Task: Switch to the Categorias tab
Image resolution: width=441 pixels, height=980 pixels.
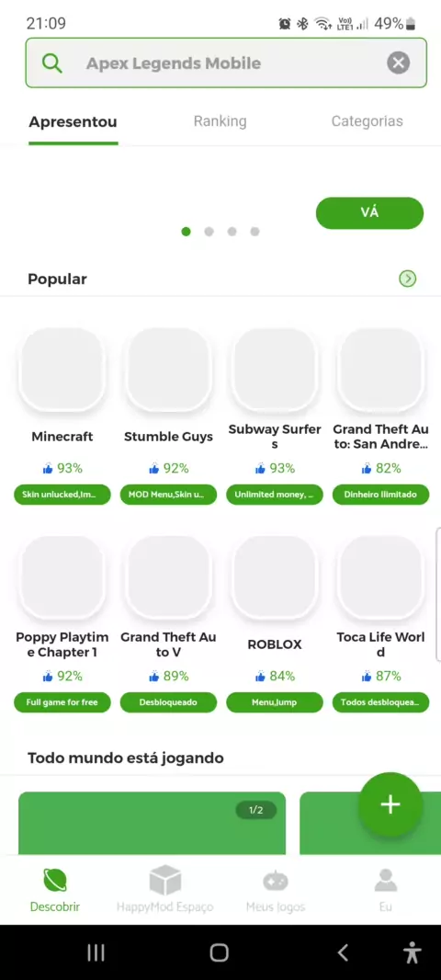Action: click(x=367, y=121)
